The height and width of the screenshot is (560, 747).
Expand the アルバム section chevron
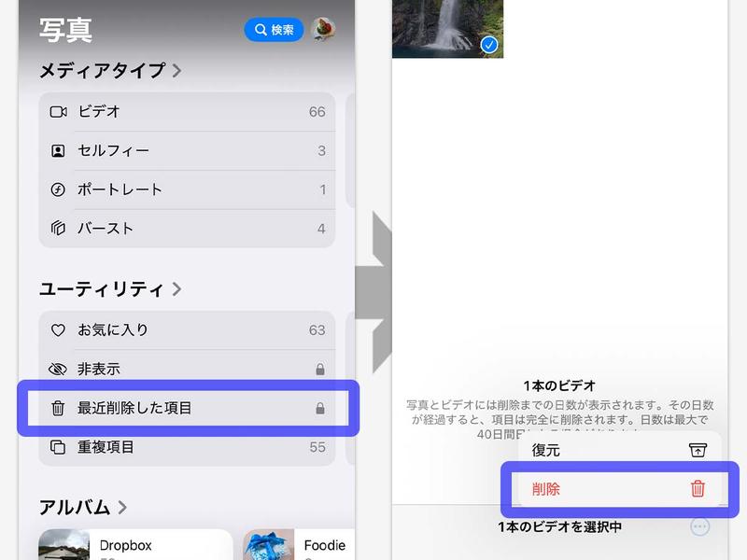tap(122, 508)
